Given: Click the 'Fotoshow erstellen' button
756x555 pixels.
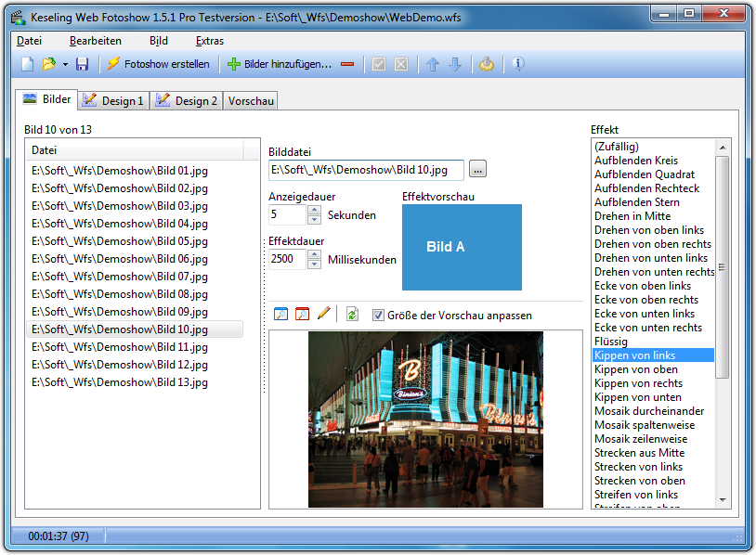Looking at the screenshot, I should tap(158, 64).
